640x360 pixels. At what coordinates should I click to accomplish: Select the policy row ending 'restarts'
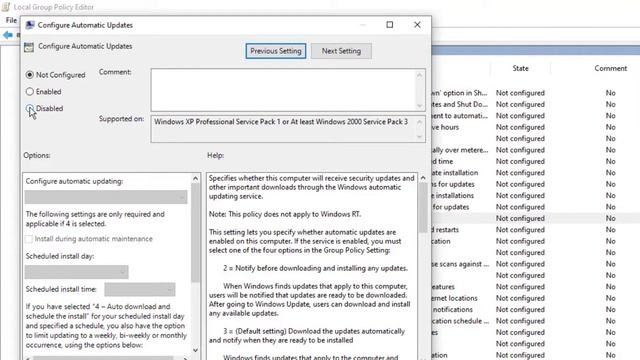[536, 230]
